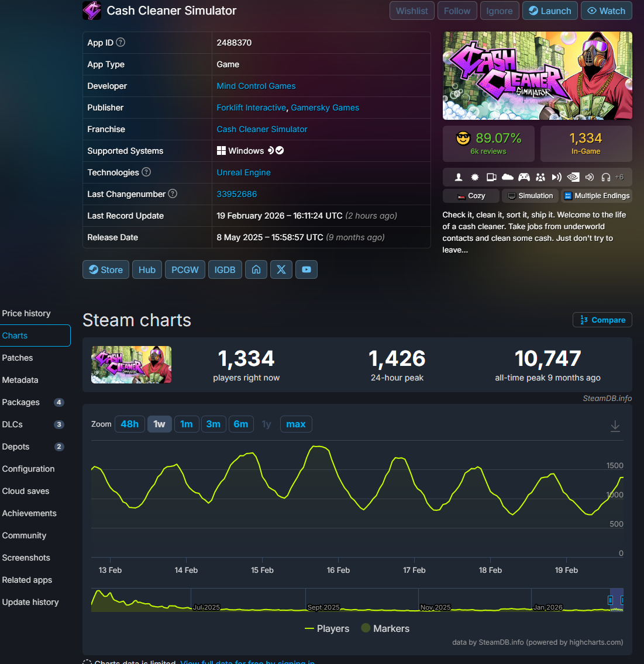Set chart zoom to 3m

coord(213,424)
